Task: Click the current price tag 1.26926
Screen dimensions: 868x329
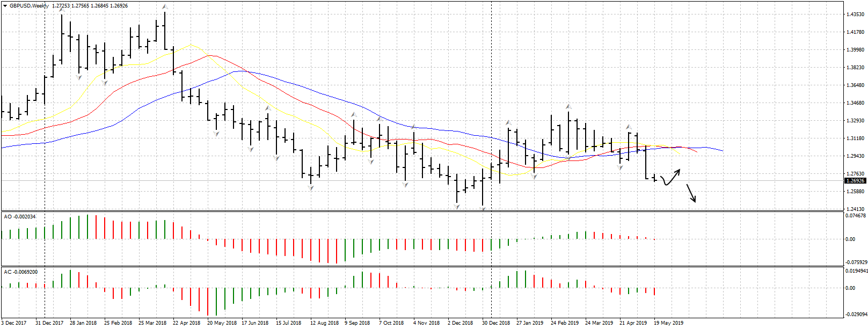Action: click(855, 181)
